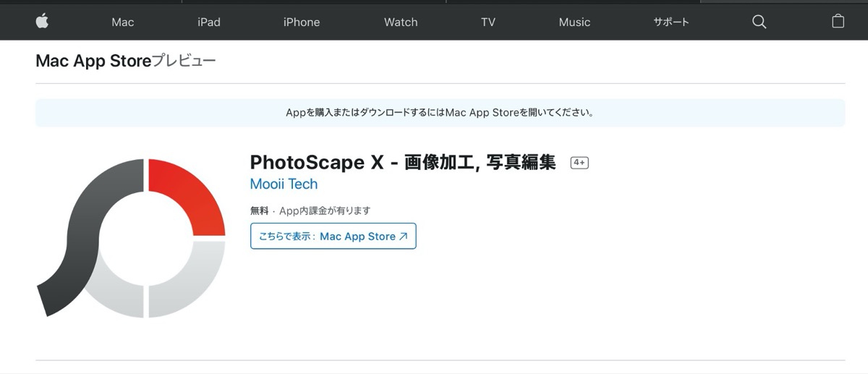Open the iPhone menu item
Image resolution: width=868 pixels, height=374 pixels.
pyautogui.click(x=302, y=22)
